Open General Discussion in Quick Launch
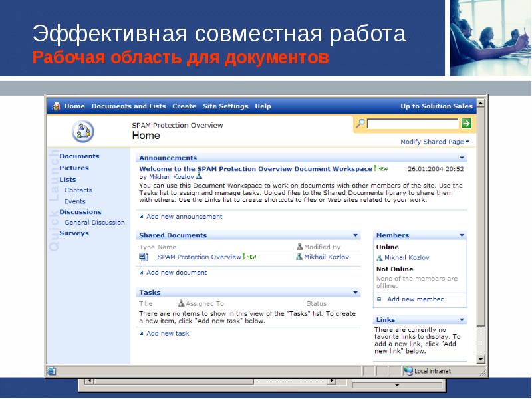Screen dimensions: 532x399 [x=94, y=223]
